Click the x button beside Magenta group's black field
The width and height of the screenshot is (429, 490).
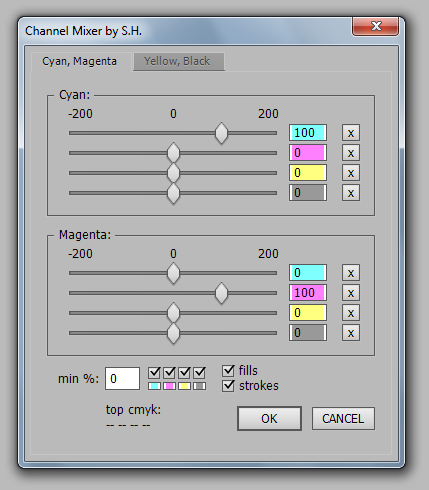(351, 333)
